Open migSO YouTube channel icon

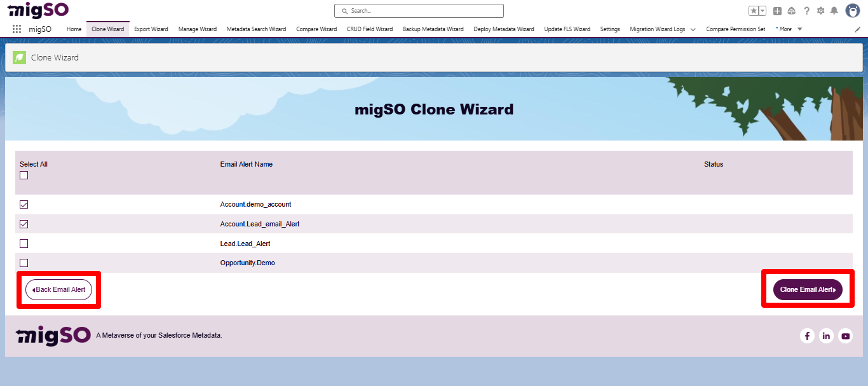click(x=845, y=336)
